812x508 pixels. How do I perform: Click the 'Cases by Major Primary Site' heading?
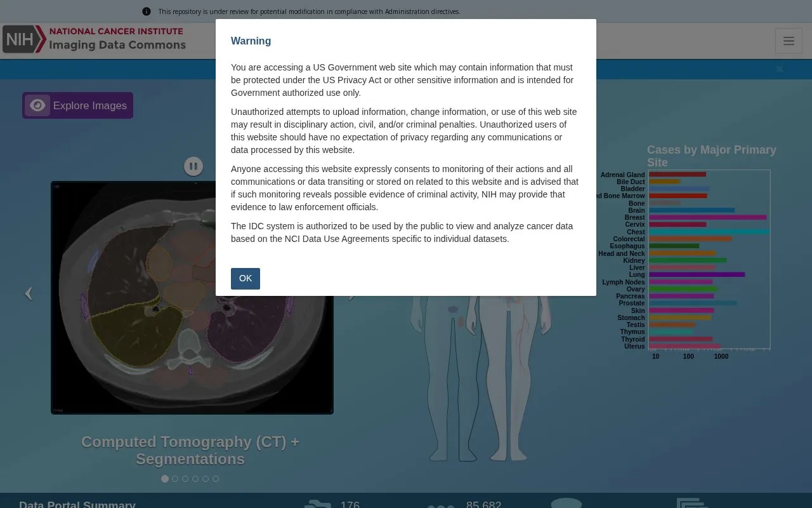pos(712,156)
